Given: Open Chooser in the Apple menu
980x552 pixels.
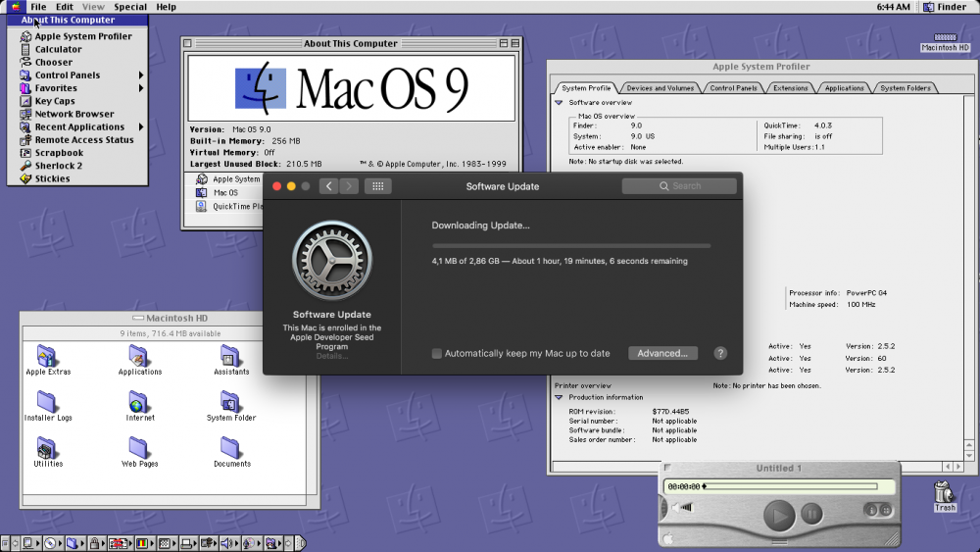Looking at the screenshot, I should 77,63.
